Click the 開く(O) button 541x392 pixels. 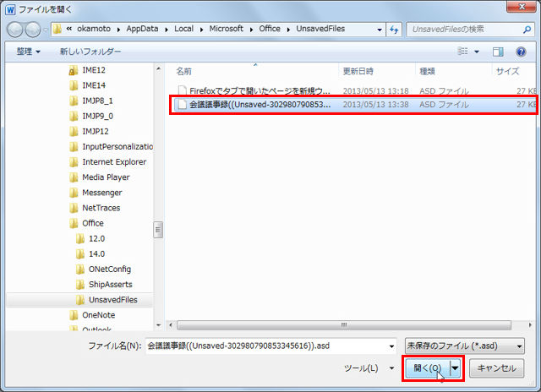(x=428, y=368)
